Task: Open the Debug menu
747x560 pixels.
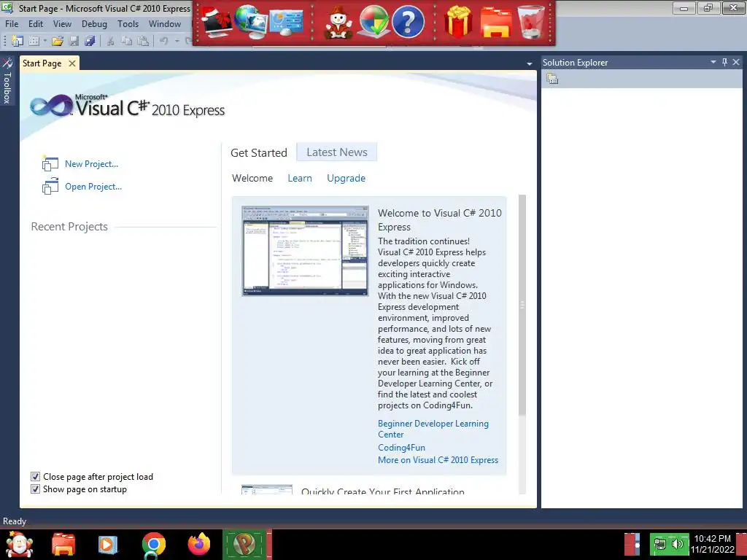Action: tap(94, 24)
